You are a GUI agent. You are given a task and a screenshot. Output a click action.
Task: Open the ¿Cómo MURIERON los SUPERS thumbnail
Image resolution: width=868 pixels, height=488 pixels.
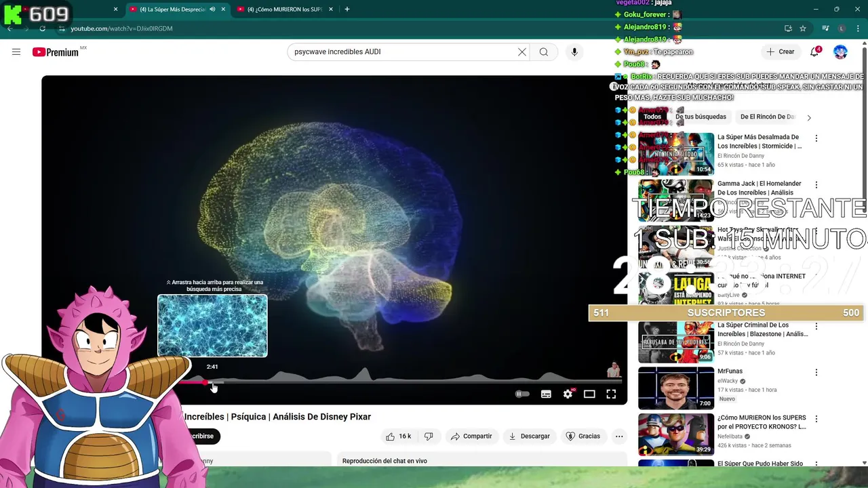(x=676, y=434)
